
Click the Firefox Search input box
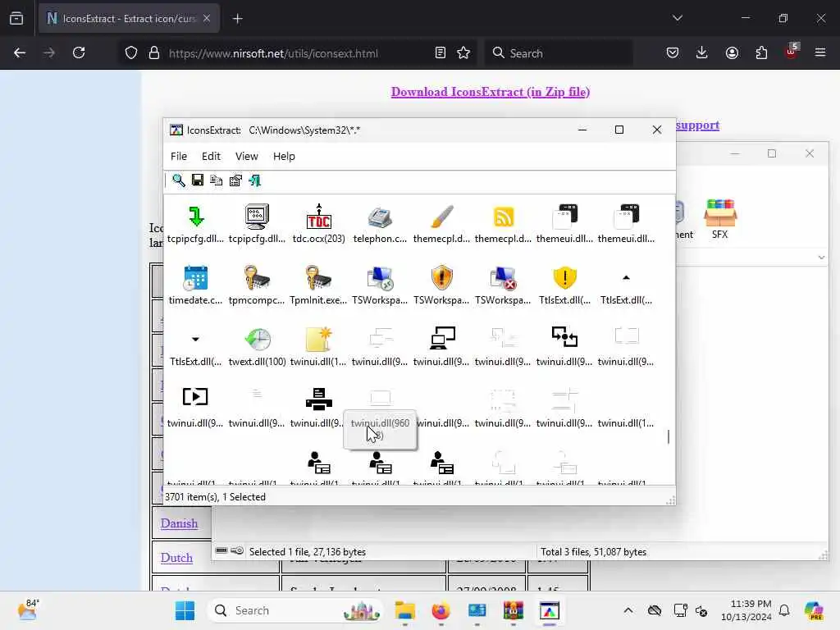coord(559,53)
